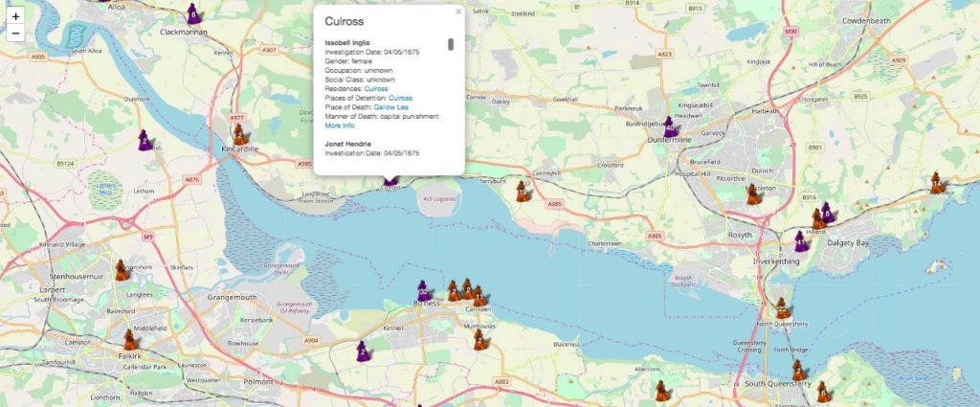Click the orange witch marker near Abercorn
Viewport: 980px width, 407px height.
click(662, 391)
